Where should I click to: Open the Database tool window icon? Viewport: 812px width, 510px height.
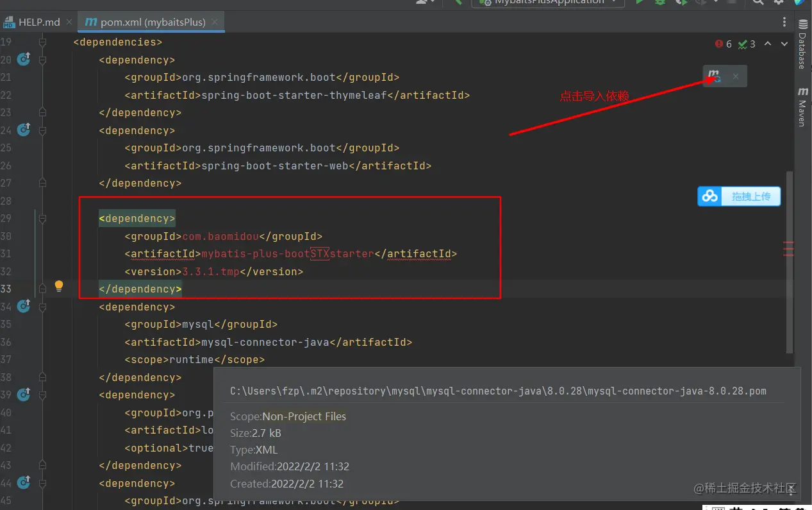[802, 24]
